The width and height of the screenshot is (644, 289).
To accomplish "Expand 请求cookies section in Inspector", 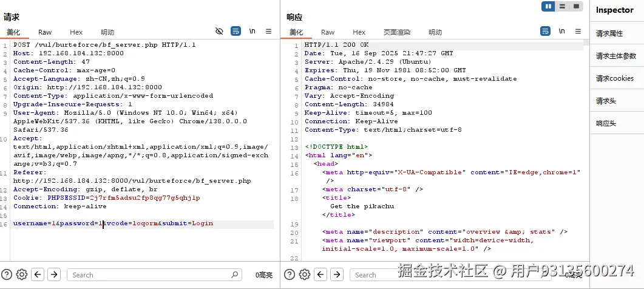I will pyautogui.click(x=617, y=78).
